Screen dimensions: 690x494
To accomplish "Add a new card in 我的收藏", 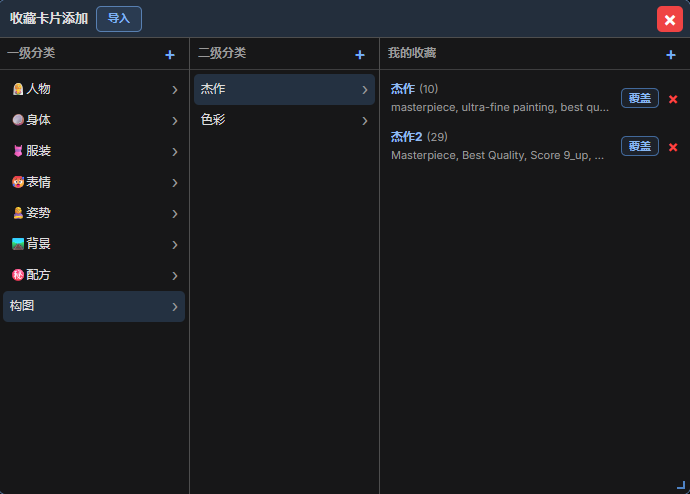I will click(x=671, y=55).
